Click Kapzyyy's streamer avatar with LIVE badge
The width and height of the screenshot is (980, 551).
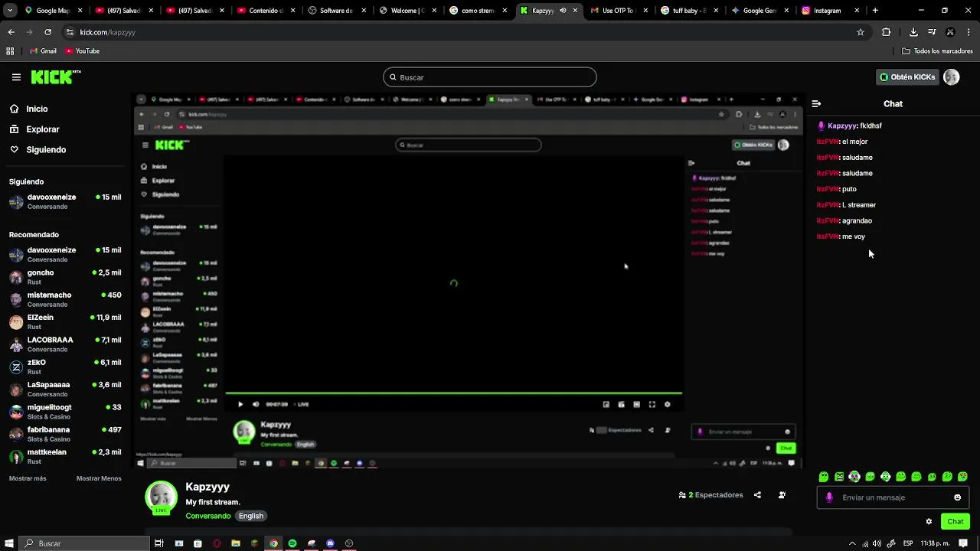pos(161,497)
